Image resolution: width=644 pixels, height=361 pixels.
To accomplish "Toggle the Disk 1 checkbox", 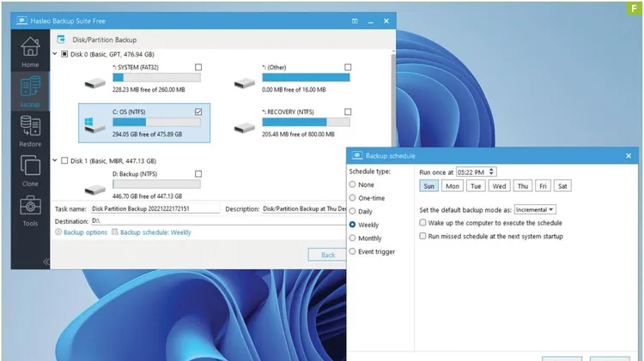I will click(64, 160).
